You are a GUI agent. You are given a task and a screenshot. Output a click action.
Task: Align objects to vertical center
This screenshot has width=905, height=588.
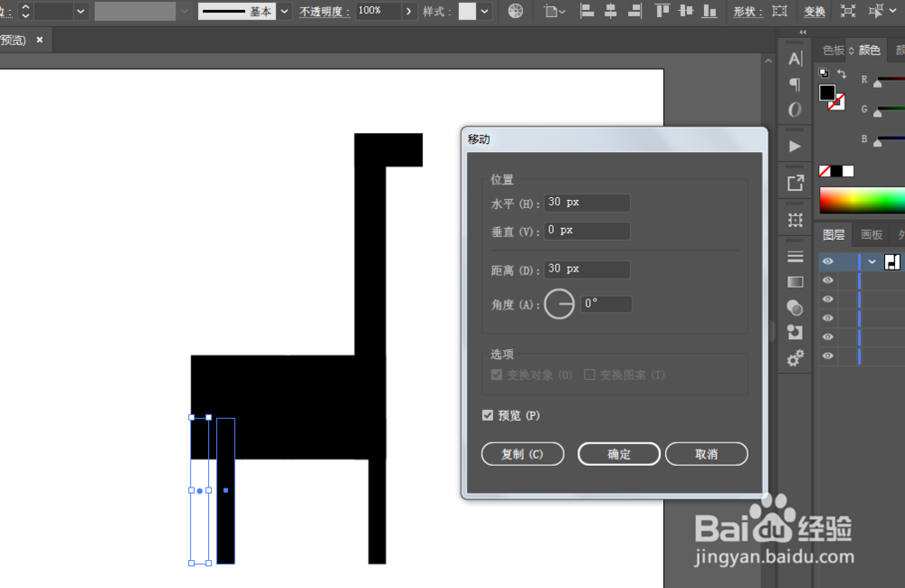(x=686, y=11)
